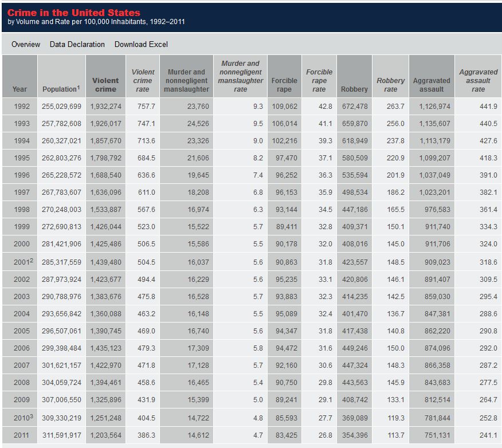Image resolution: width=502 pixels, height=448 pixels.
Task: Click population value 255,029,699
Action: (x=61, y=106)
